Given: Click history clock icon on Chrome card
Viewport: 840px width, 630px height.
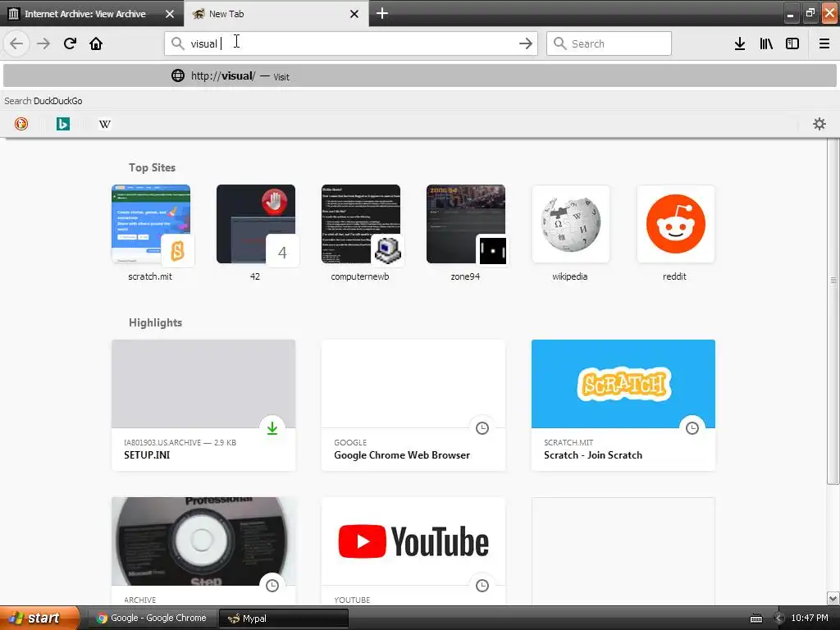Looking at the screenshot, I should [482, 428].
